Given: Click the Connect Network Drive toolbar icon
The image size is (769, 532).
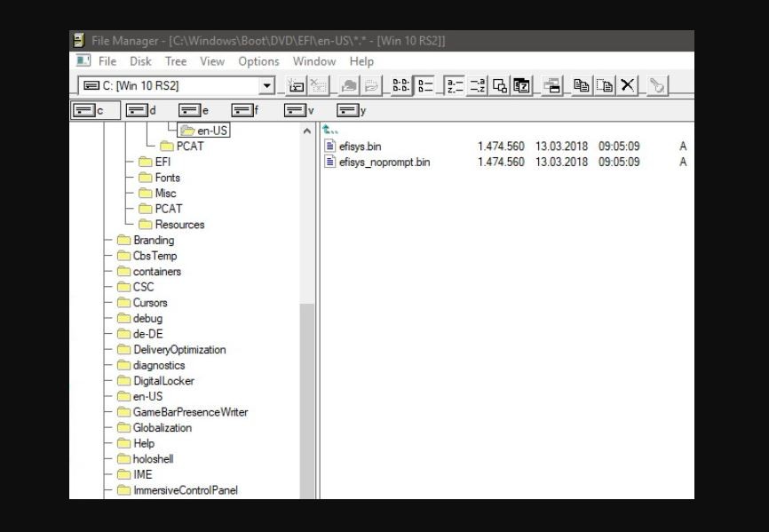Looking at the screenshot, I should pos(297,86).
